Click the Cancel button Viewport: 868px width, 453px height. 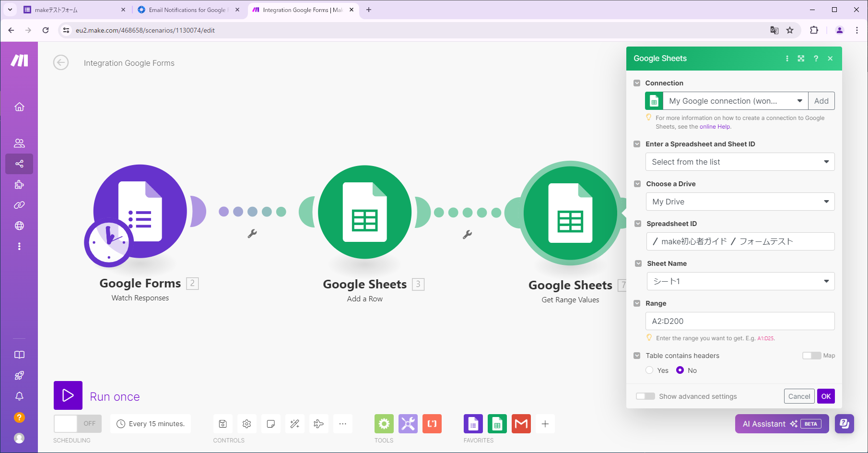(x=799, y=396)
